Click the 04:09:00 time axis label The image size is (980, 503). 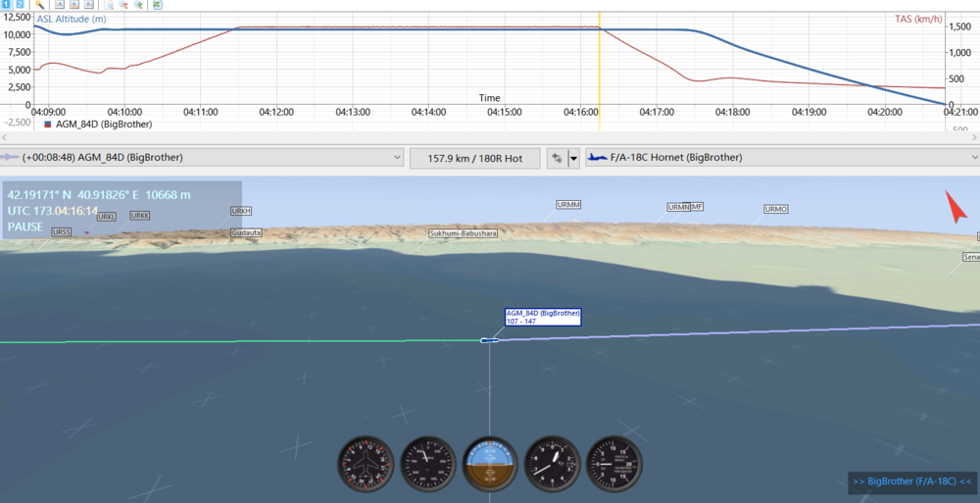[48, 112]
